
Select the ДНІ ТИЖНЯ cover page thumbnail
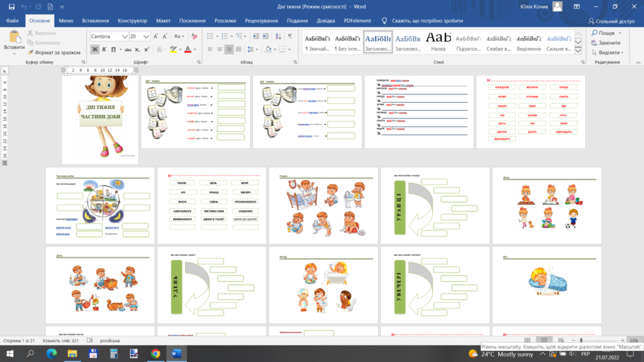(x=100, y=120)
